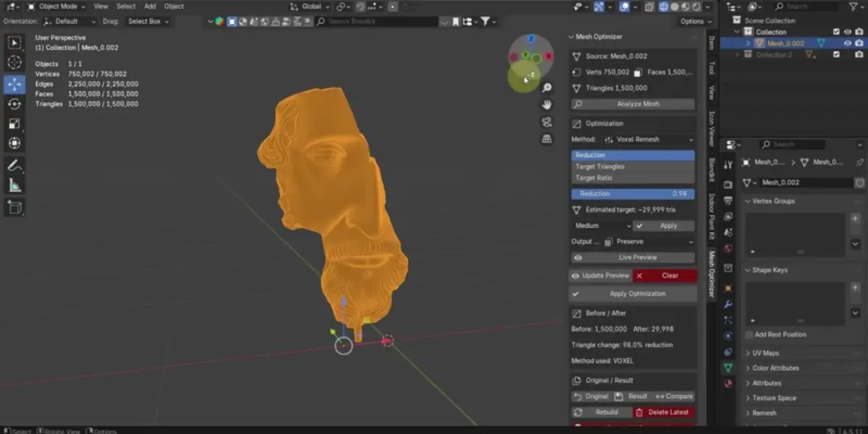Click the Apply Optimization button
868x434 pixels.
[633, 294]
